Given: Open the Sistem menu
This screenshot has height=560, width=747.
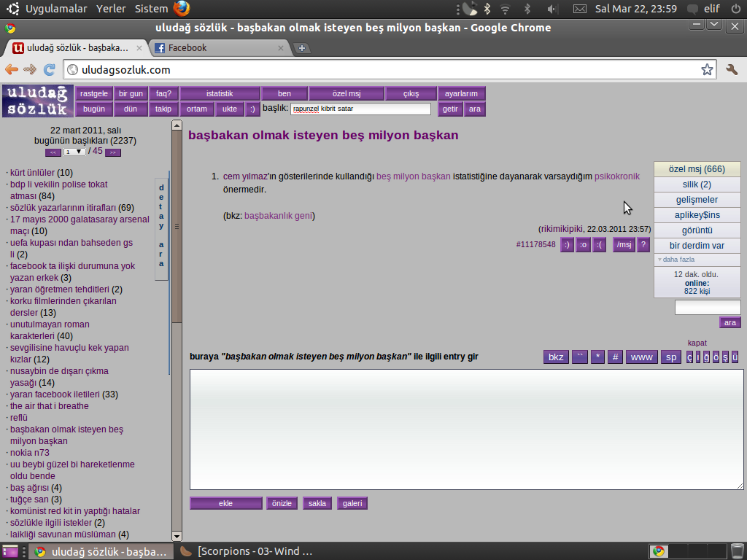Looking at the screenshot, I should [x=151, y=9].
